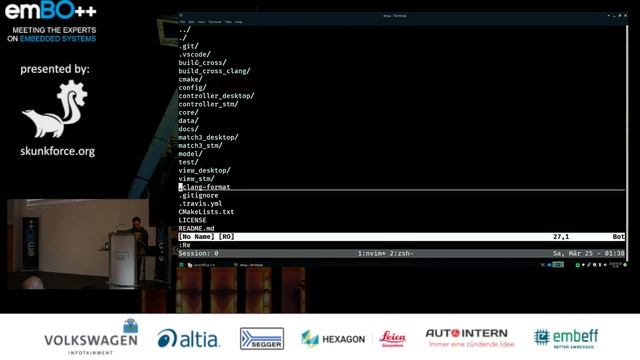Viewport: 640px width, 360px height.
Task: Open the controller_stm/ directory
Action: (209, 104)
